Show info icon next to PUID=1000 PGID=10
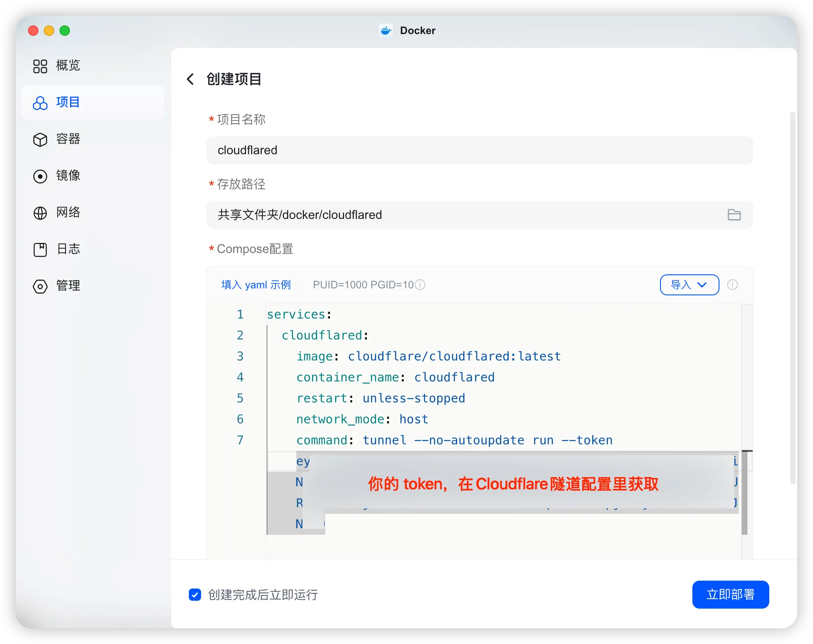 point(420,285)
